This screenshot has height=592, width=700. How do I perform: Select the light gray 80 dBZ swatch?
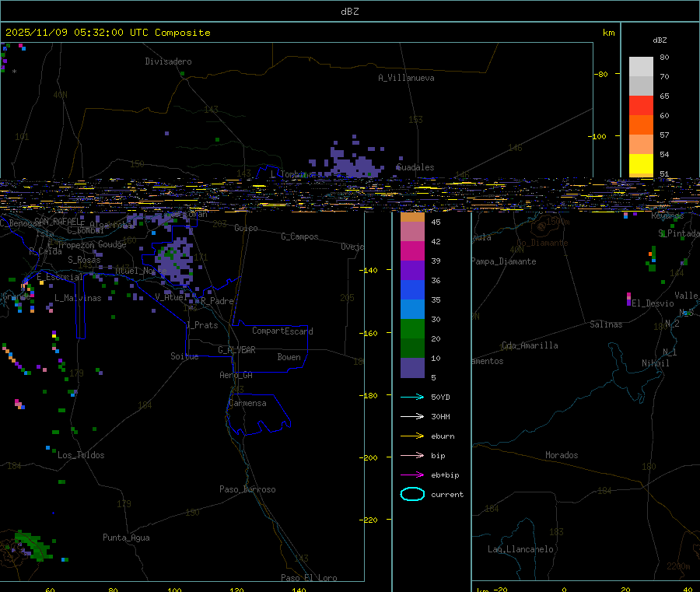(641, 66)
